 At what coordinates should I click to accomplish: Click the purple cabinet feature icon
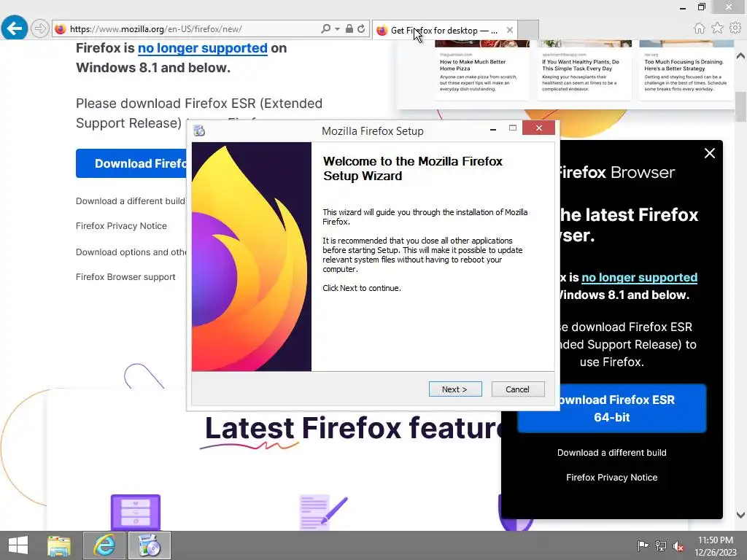pos(136,512)
